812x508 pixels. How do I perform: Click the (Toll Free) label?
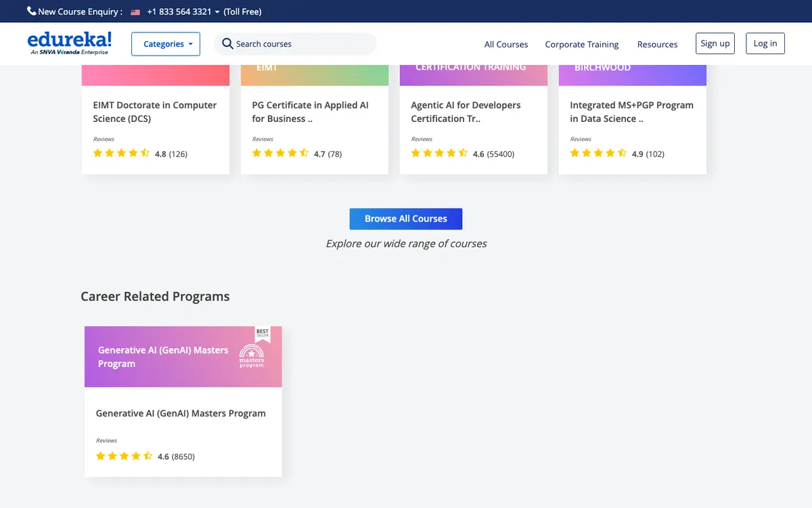pos(242,12)
